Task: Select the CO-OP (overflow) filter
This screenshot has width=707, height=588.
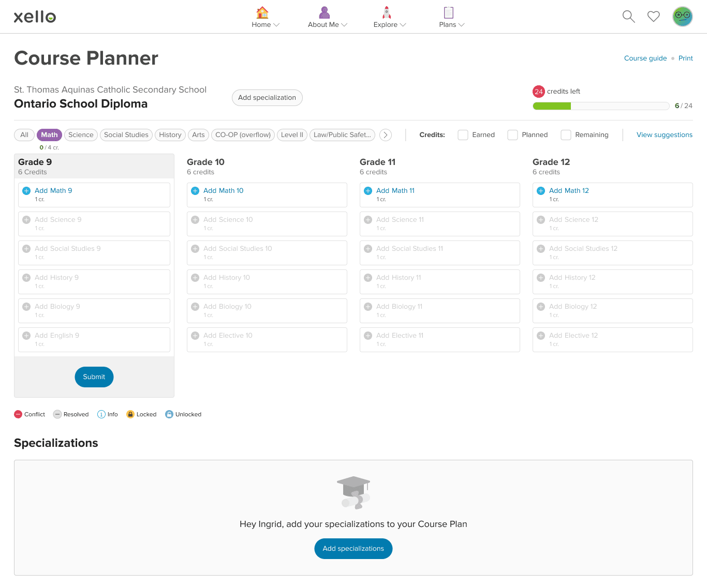Action: (x=243, y=135)
